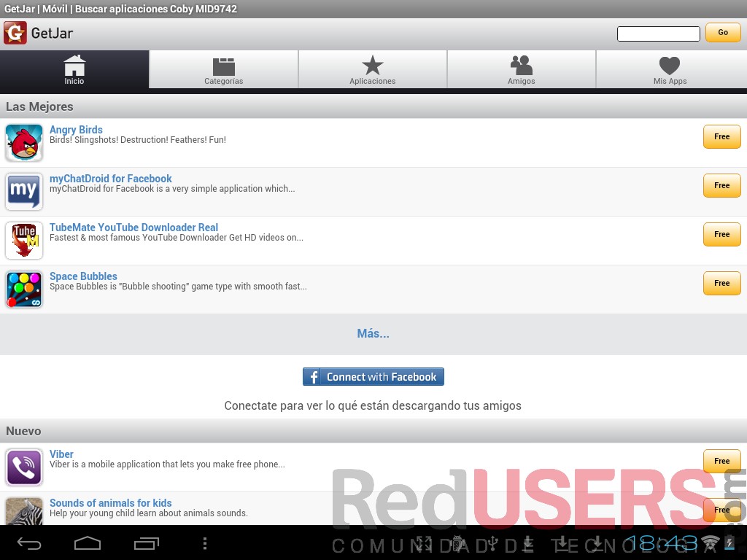The image size is (747, 560).
Task: Download Angry Birds with its Free button
Action: coord(721,136)
